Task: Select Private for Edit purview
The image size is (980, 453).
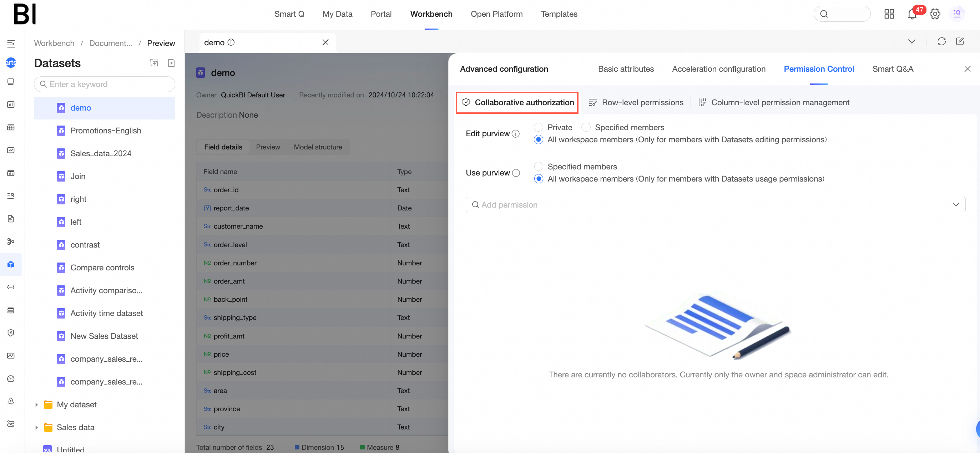Action: [538, 127]
